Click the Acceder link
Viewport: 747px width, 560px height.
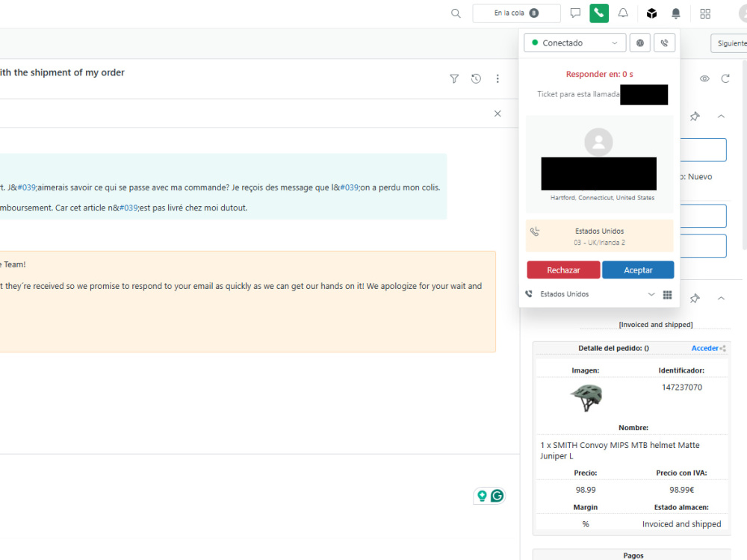click(704, 348)
